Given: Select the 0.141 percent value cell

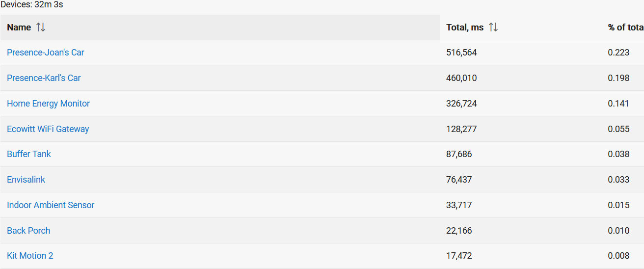Looking at the screenshot, I should [618, 104].
